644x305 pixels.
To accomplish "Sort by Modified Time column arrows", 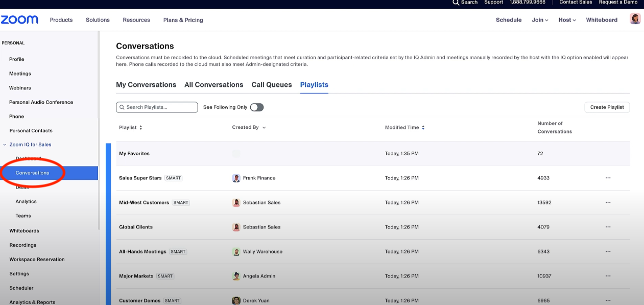I will click(x=423, y=128).
